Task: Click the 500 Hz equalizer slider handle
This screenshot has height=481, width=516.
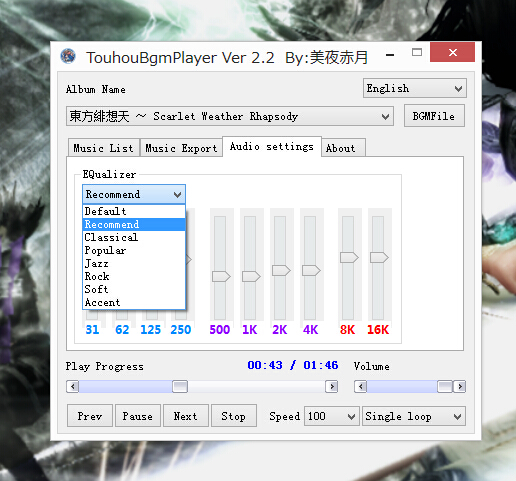Action: point(221,276)
